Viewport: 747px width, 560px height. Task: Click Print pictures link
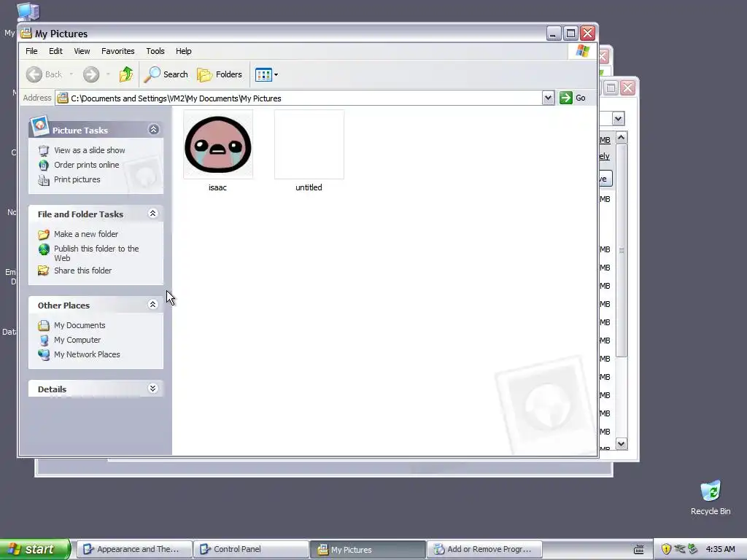[77, 179]
